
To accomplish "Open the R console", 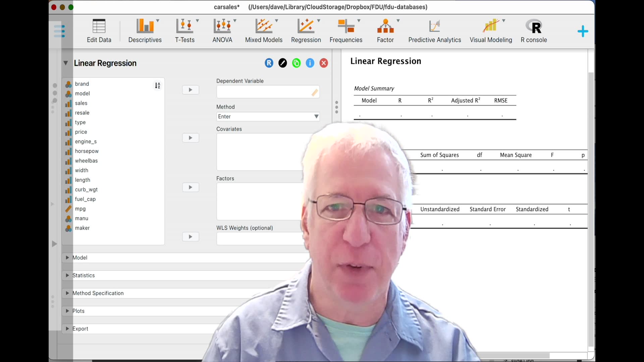I will pyautogui.click(x=533, y=30).
